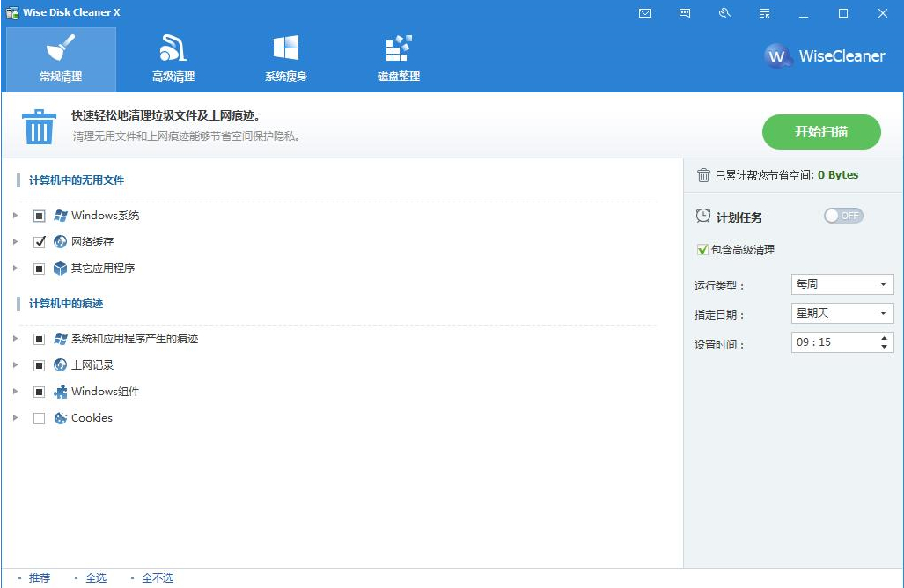
Task: Check the Cookies checkbox
Action: coord(40,418)
